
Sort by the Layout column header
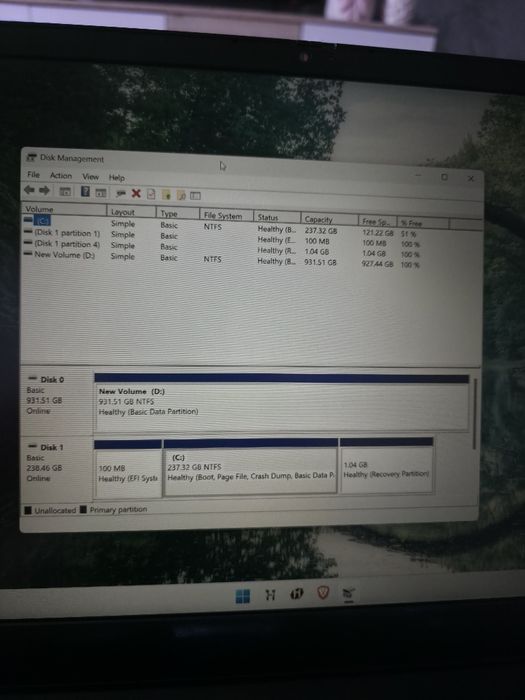coord(131,212)
